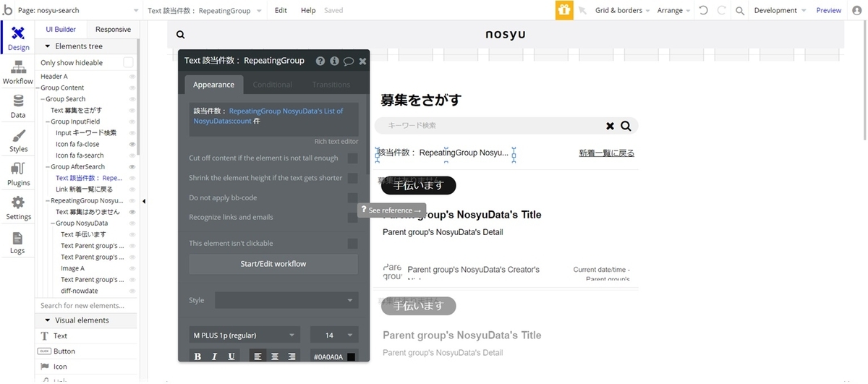This screenshot has width=868, height=384.
Task: Collapse Group Search in elements tree
Action: pos(42,99)
